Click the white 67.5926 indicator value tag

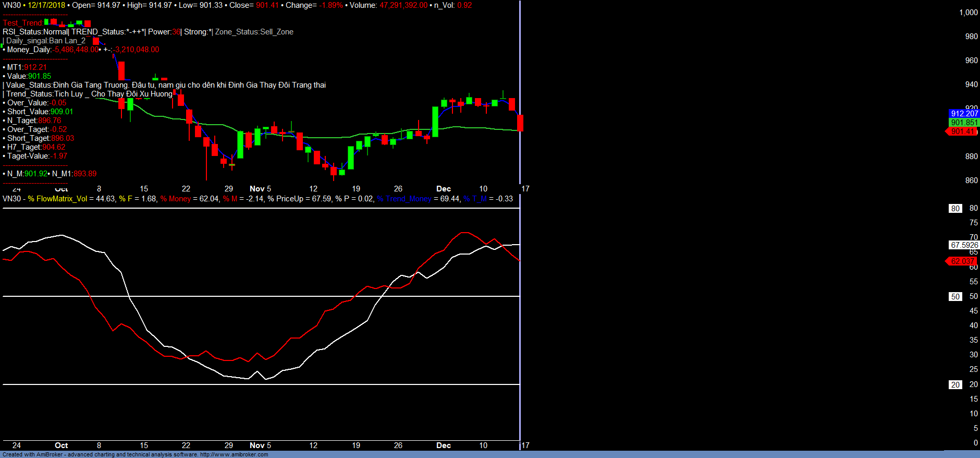click(x=964, y=245)
